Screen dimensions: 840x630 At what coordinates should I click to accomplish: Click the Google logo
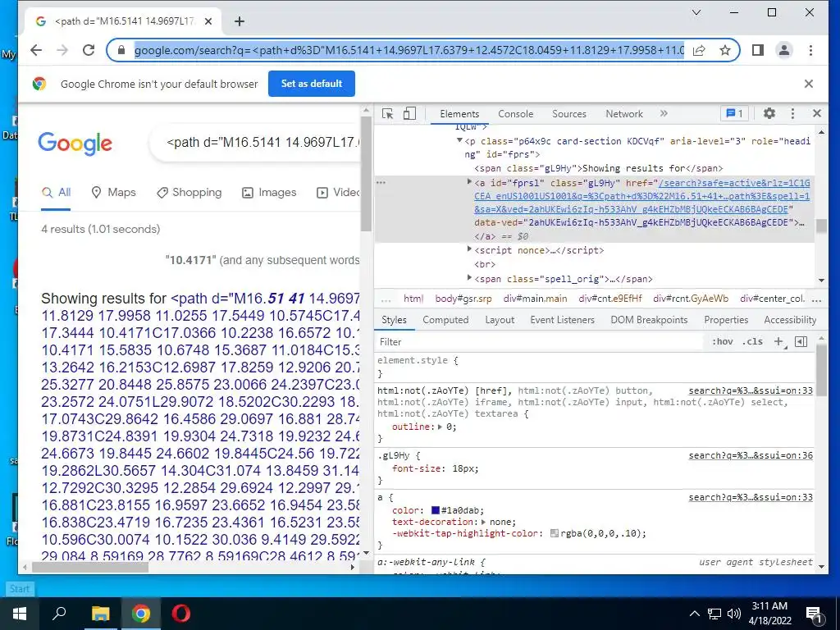coord(75,144)
